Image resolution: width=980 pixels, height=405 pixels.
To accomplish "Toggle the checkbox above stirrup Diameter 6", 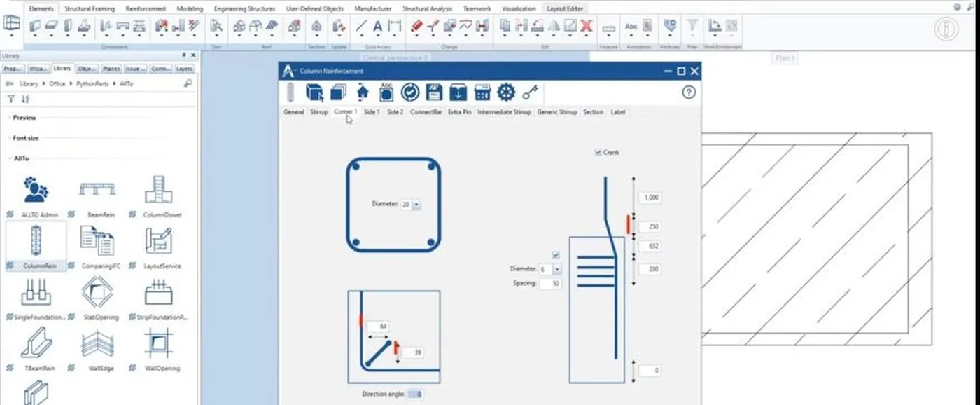I will tap(556, 255).
